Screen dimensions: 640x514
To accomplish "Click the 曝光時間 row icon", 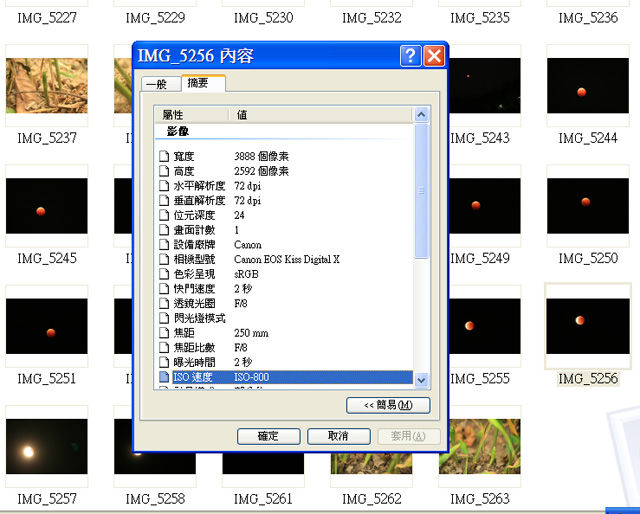I will (x=164, y=362).
